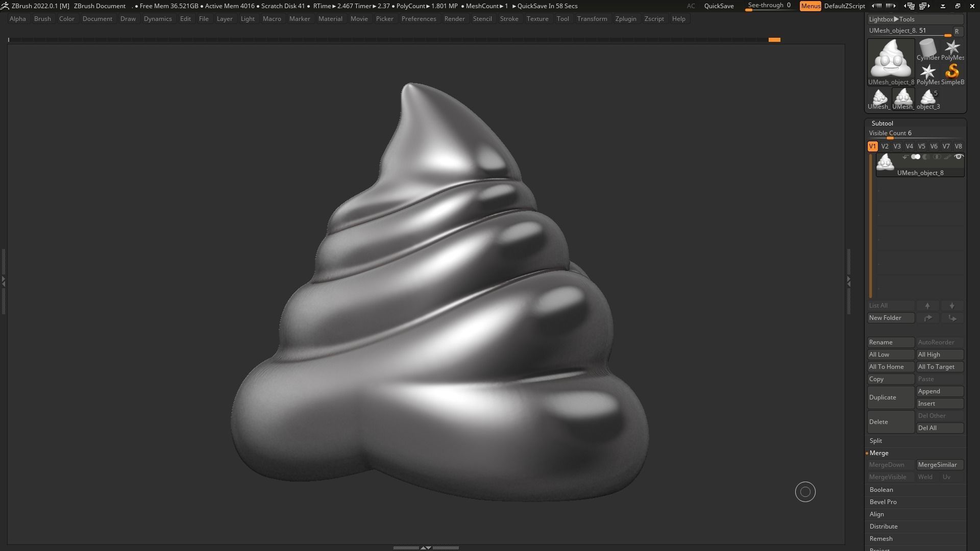980x551 pixels.
Task: Toggle the subtool intersection boolean icon
Action: pos(937,157)
